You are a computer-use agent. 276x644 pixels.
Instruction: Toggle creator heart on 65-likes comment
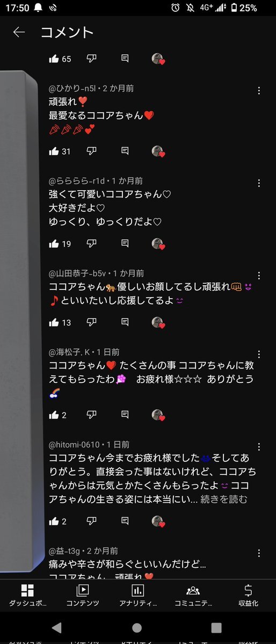158,59
